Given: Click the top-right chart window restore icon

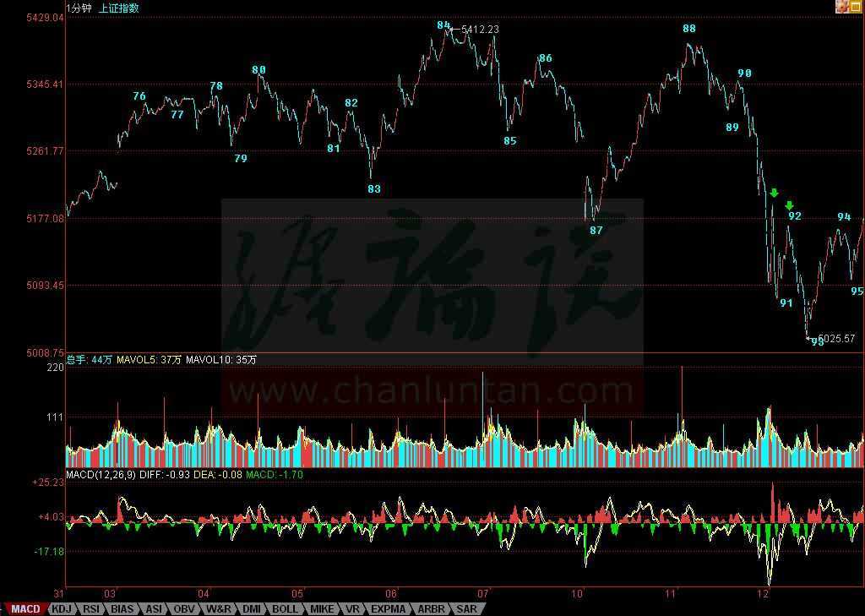Looking at the screenshot, I should (x=855, y=7).
